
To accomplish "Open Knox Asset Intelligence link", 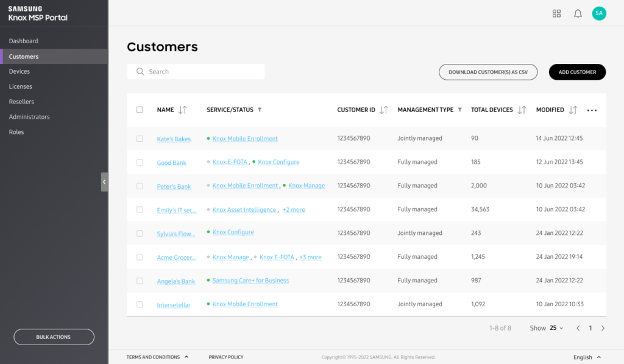I will tap(244, 210).
